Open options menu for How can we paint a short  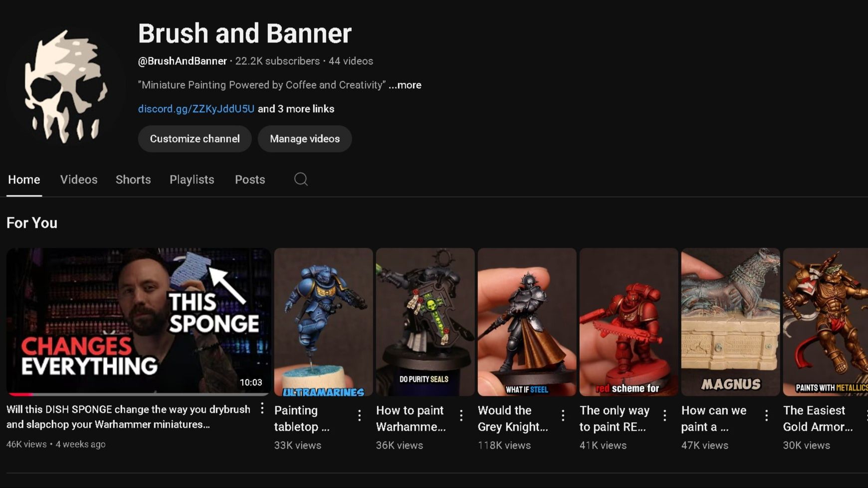[x=766, y=415]
